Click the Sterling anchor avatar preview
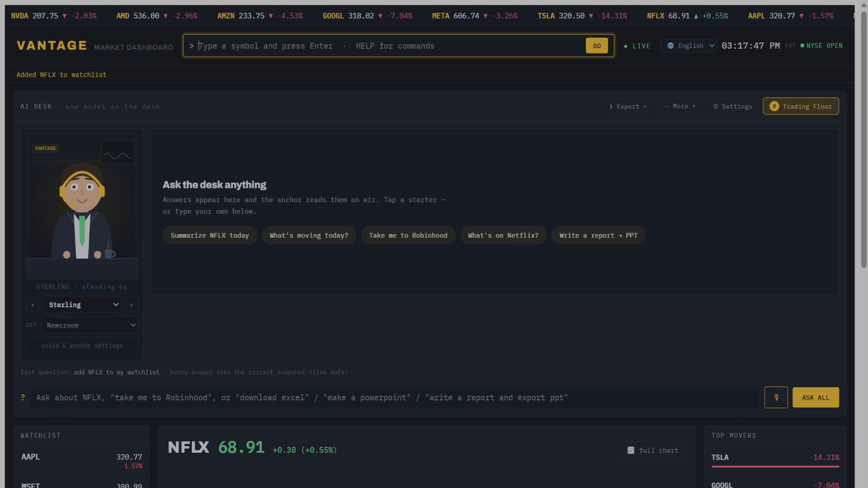 tap(82, 207)
